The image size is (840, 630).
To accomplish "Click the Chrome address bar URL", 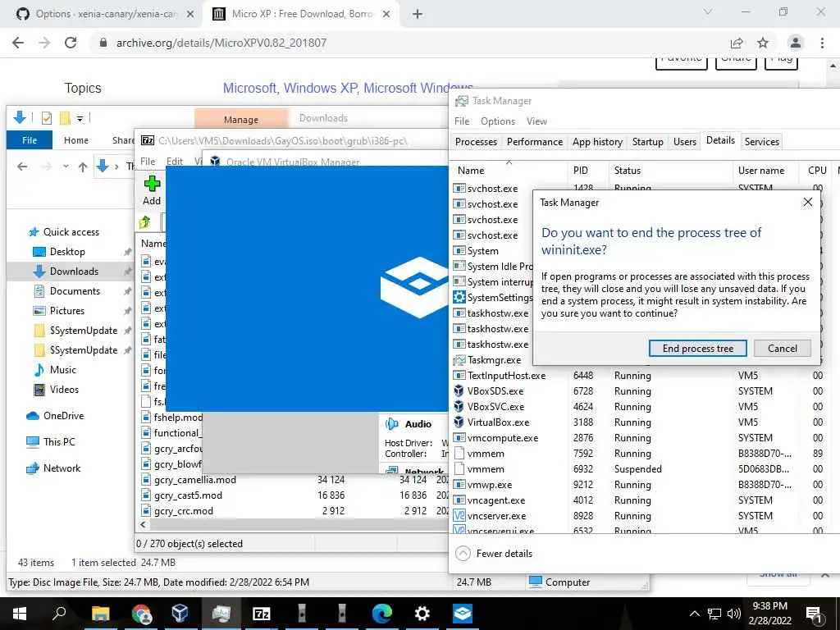I will [x=221, y=43].
